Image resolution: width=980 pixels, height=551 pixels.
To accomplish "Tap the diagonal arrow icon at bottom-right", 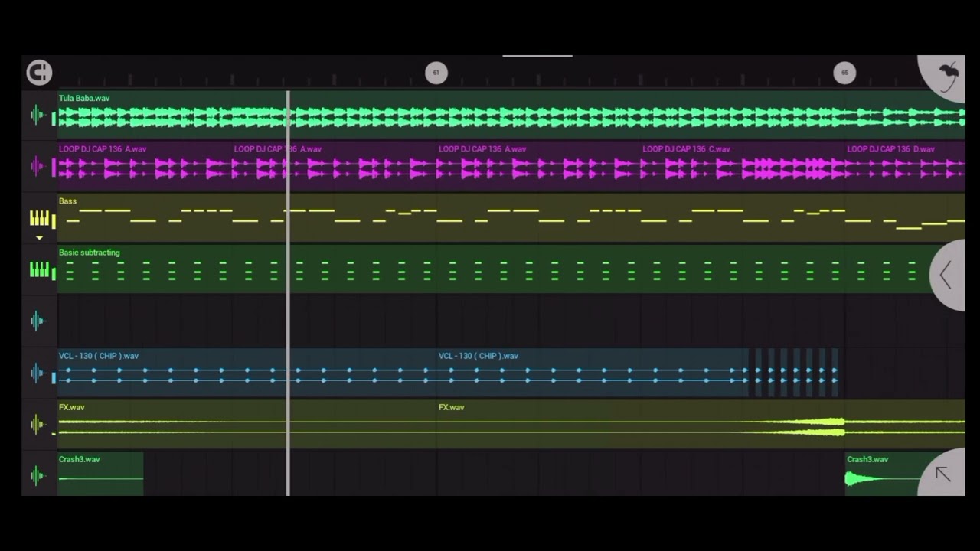I will click(943, 474).
